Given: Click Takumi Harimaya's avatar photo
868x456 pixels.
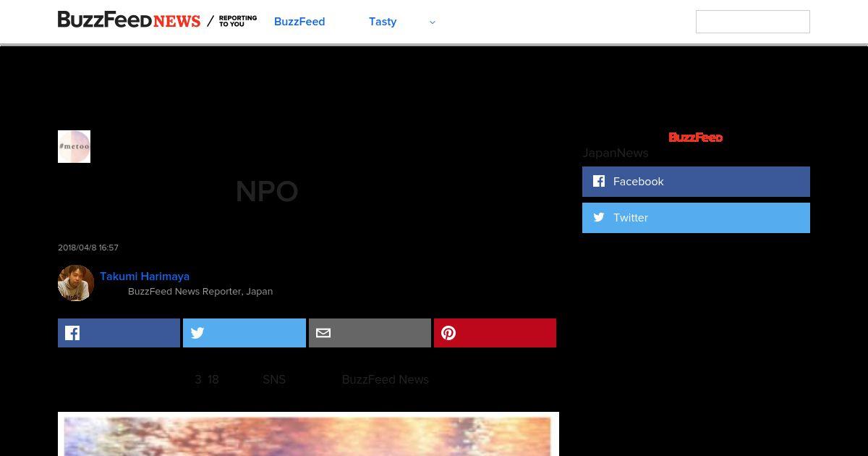Looking at the screenshot, I should 76,283.
